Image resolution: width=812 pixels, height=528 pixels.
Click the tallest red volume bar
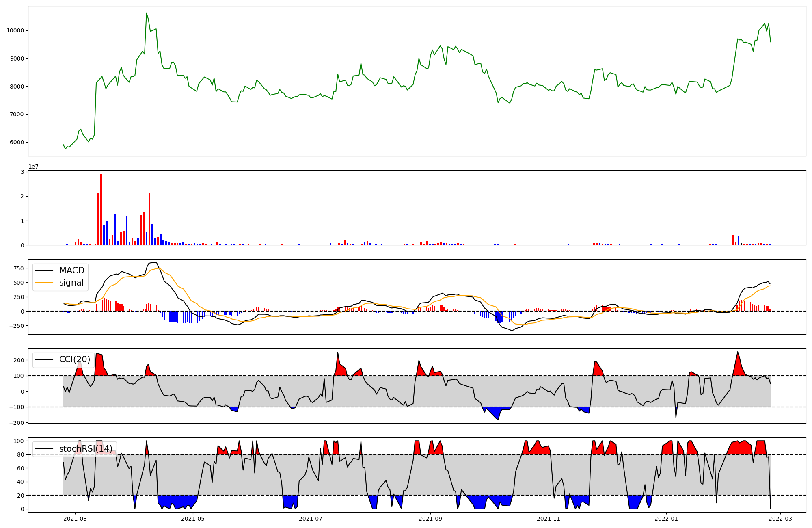101,209
